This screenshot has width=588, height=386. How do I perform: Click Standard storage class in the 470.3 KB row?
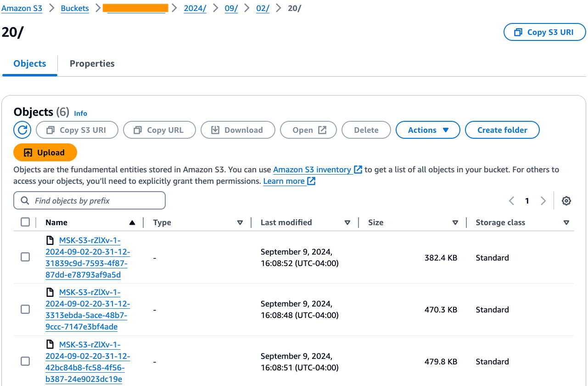tap(492, 310)
